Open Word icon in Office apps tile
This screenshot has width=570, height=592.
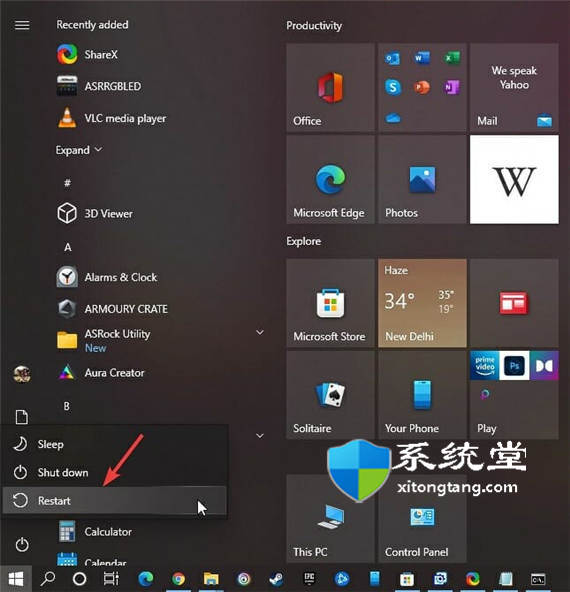(x=422, y=58)
